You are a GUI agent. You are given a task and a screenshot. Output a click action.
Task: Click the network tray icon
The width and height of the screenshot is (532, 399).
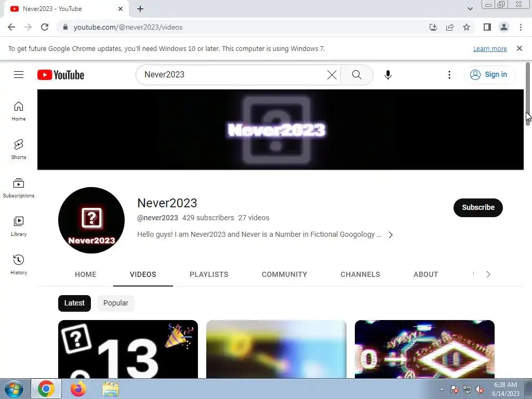467,390
